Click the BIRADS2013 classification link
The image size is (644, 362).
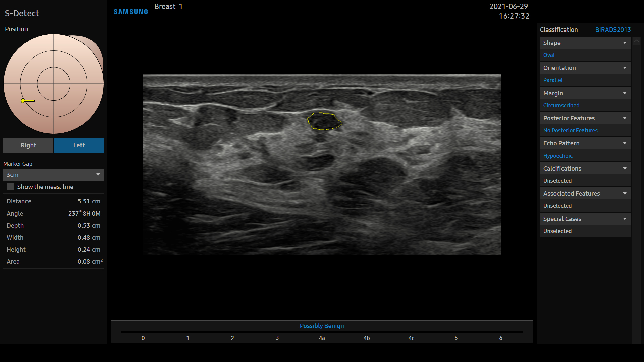613,30
